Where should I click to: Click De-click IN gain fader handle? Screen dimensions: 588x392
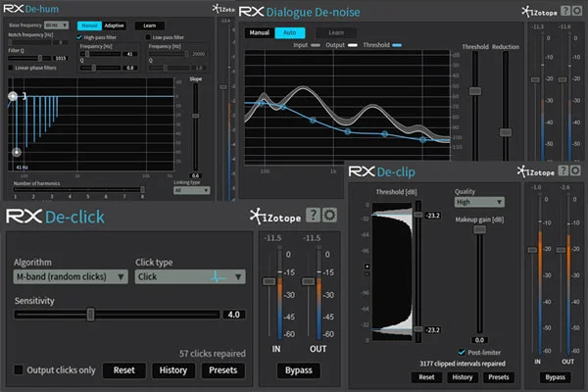pos(269,281)
